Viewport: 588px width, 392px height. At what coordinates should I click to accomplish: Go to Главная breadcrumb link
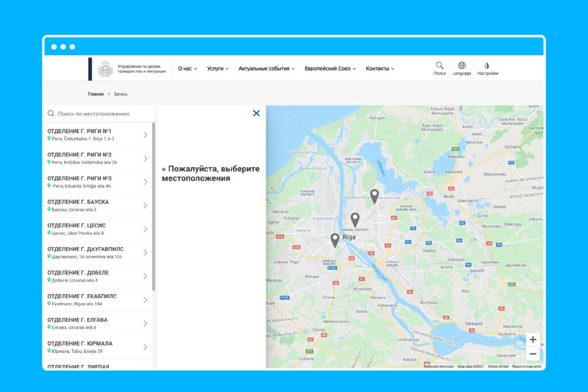tap(96, 94)
